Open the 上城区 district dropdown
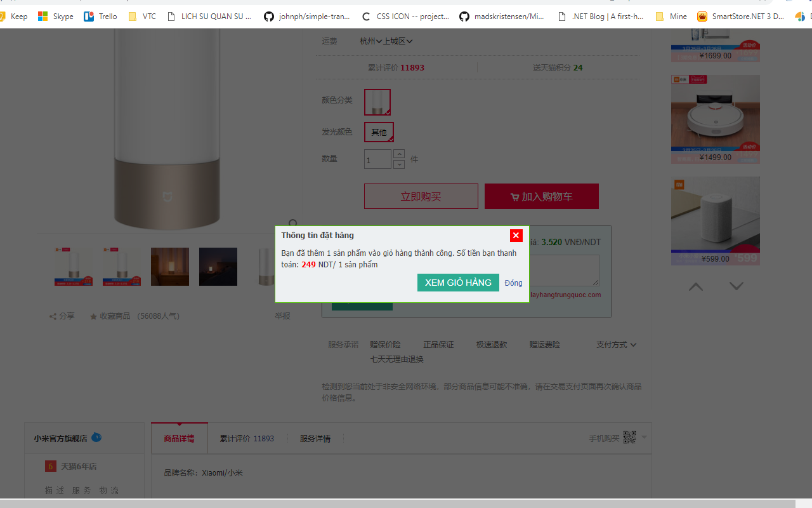The image size is (812, 508). (x=398, y=41)
